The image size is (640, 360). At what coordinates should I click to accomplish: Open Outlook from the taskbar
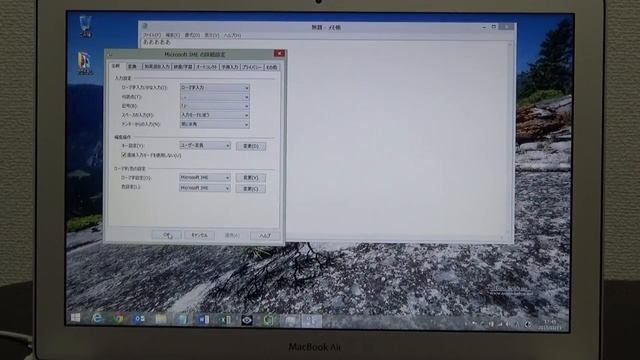point(140,319)
